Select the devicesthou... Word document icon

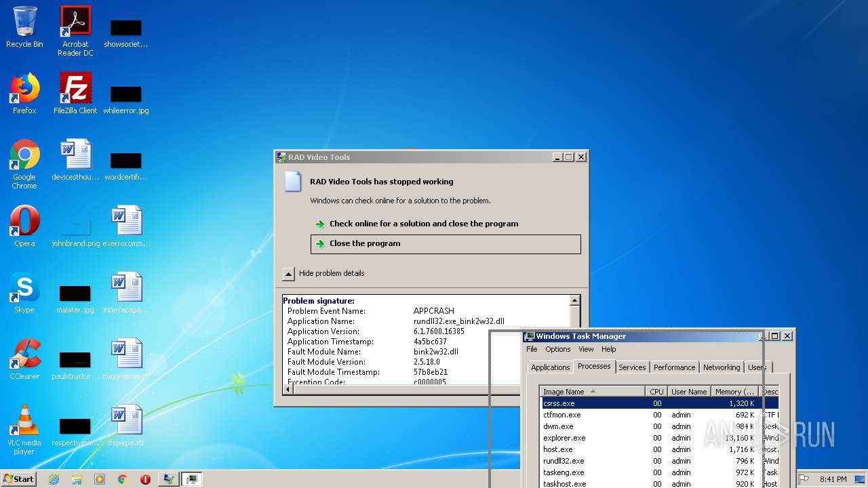pos(75,160)
